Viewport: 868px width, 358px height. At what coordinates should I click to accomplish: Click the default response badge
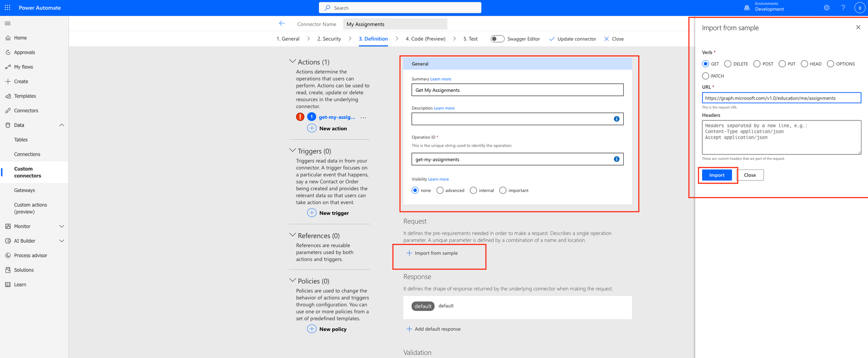pos(423,306)
